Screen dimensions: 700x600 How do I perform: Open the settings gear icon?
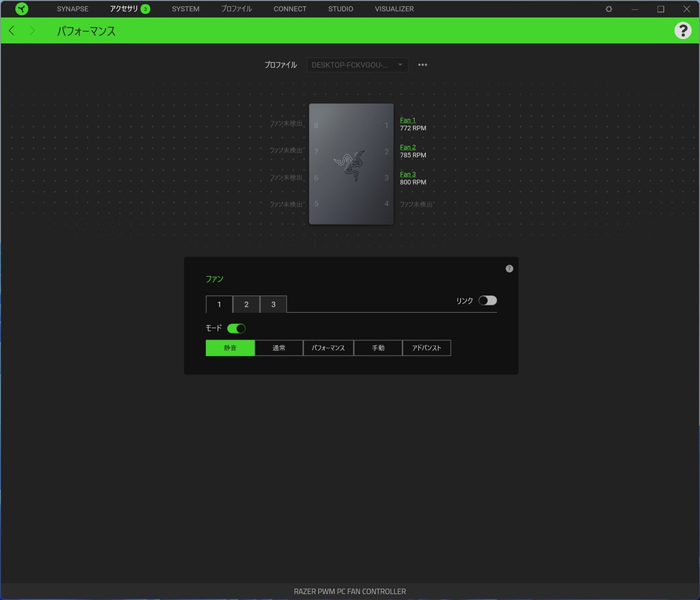608,9
